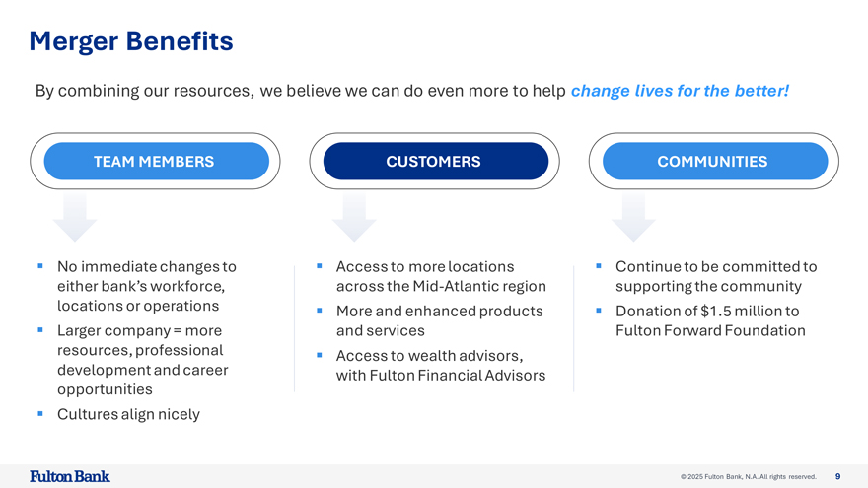The image size is (868, 488).
Task: Click the slide page number 9
Action: (x=837, y=476)
